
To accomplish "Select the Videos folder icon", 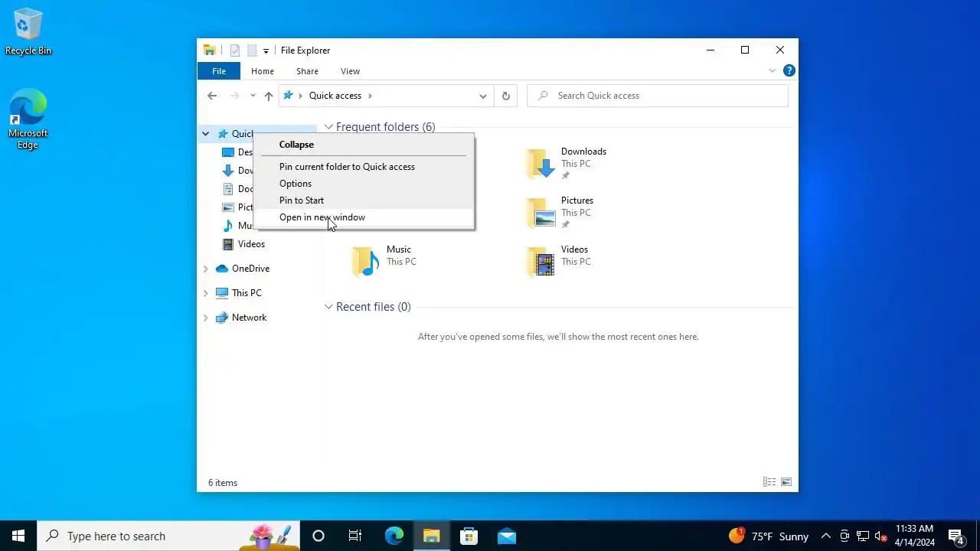I will point(541,261).
